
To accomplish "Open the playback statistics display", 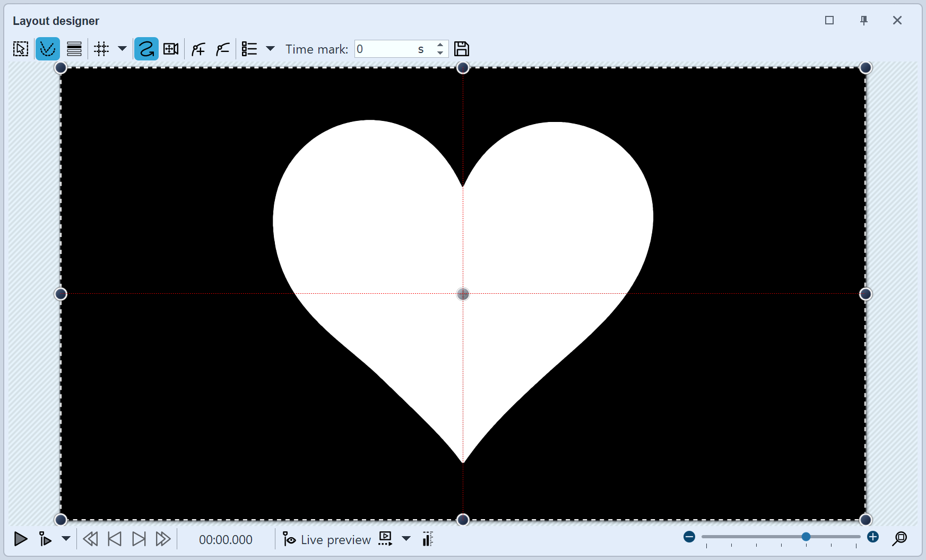I will pos(428,539).
